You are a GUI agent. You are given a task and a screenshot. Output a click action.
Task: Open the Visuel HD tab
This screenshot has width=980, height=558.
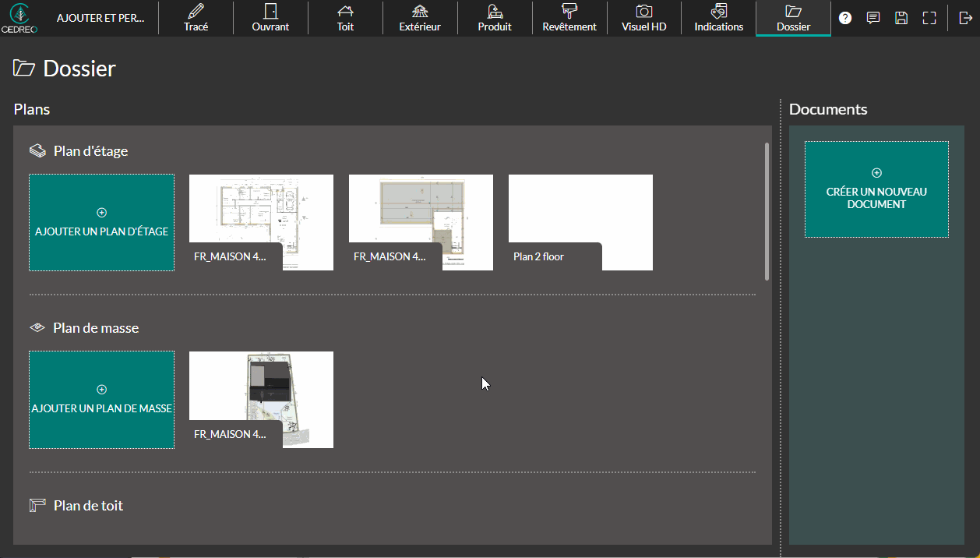tap(643, 18)
